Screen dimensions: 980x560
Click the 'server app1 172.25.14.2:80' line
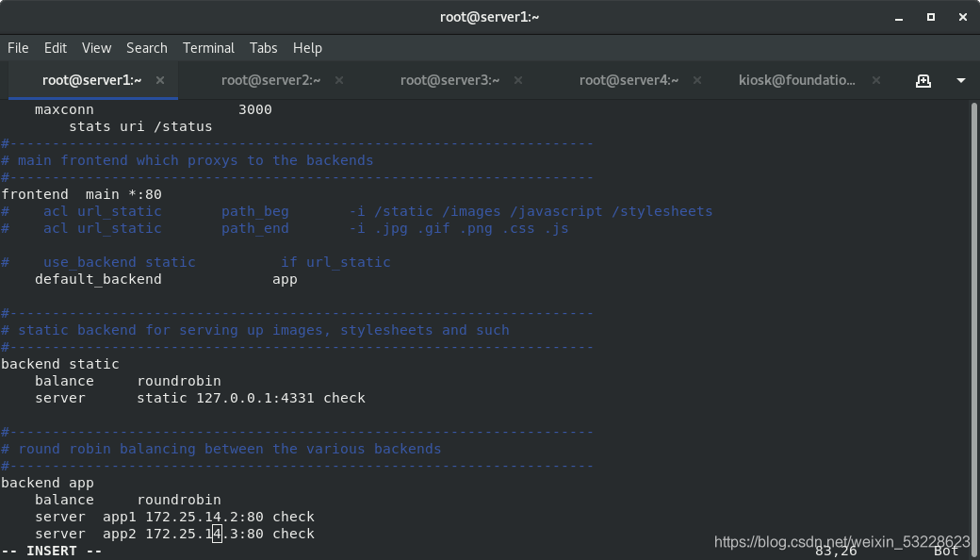point(174,517)
